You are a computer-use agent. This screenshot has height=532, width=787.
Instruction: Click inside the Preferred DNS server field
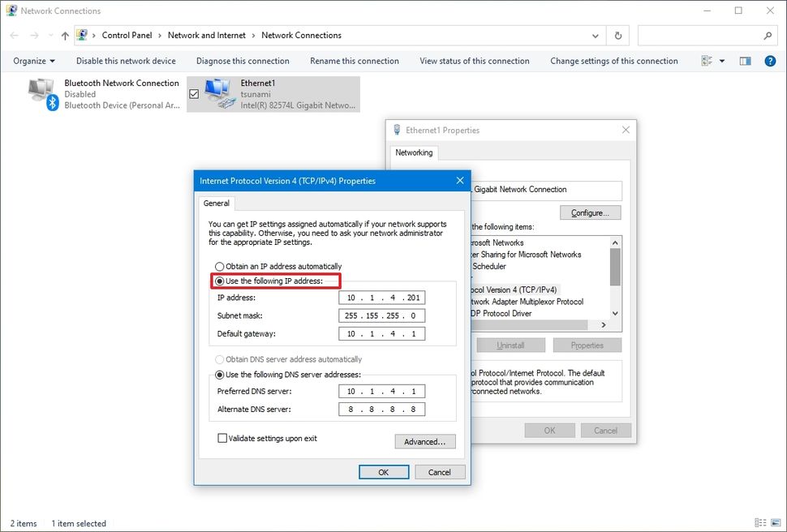coord(381,393)
